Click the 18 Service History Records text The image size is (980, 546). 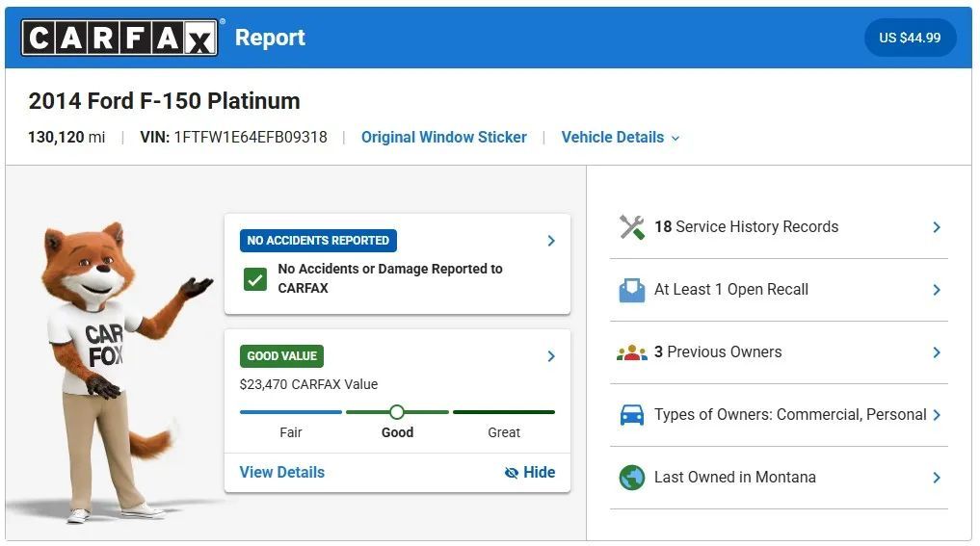[746, 226]
